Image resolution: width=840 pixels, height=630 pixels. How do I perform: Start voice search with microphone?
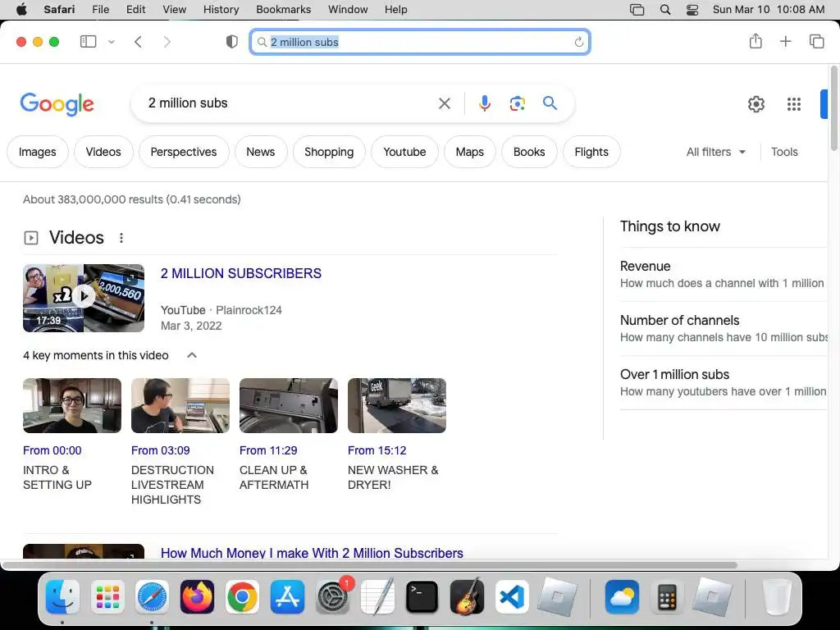pos(484,103)
